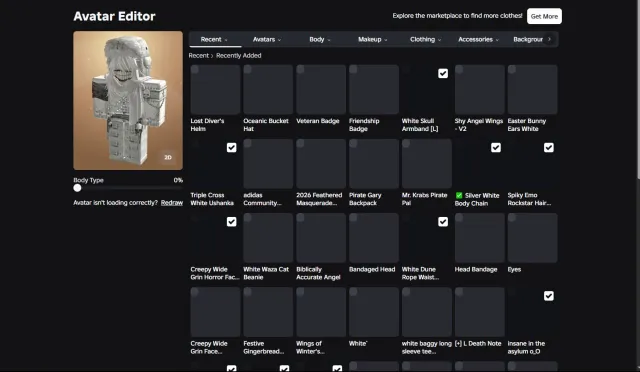Screen dimensions: 640x372
Task: Uncheck White Skull Armband [L]
Action: click(x=443, y=74)
